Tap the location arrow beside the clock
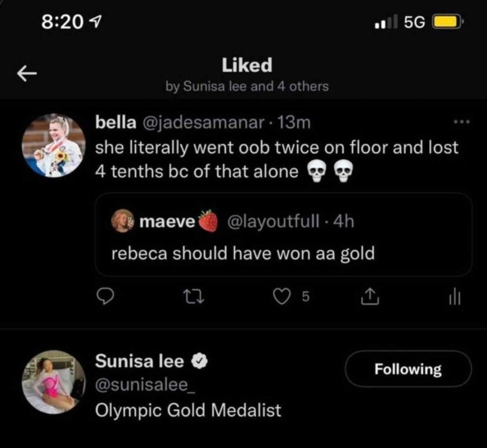Viewport: 487px width, 448px height. pyautogui.click(x=94, y=22)
